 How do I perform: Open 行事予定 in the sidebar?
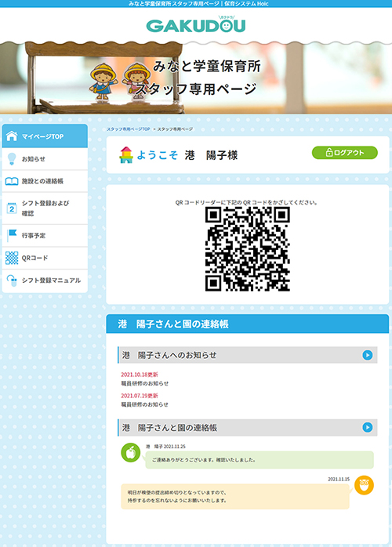45,235
